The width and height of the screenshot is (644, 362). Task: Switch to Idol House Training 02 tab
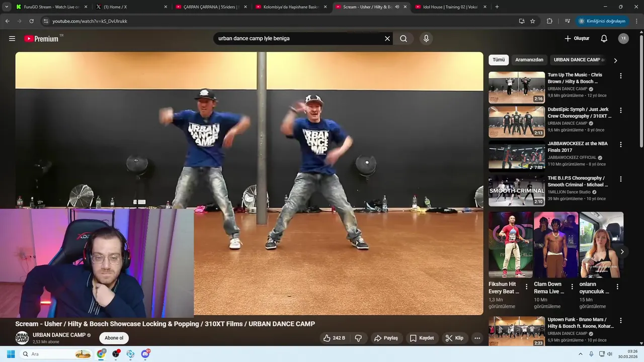tap(450, 7)
